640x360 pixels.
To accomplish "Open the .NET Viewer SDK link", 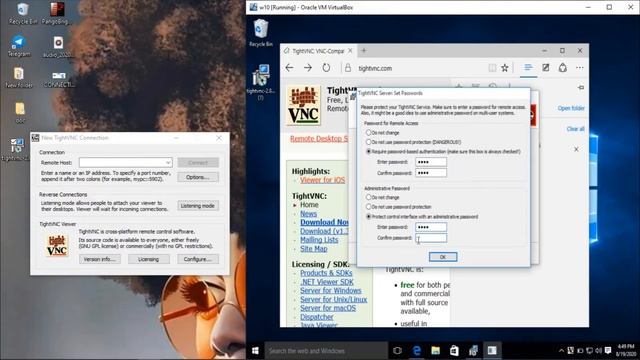I will [327, 282].
